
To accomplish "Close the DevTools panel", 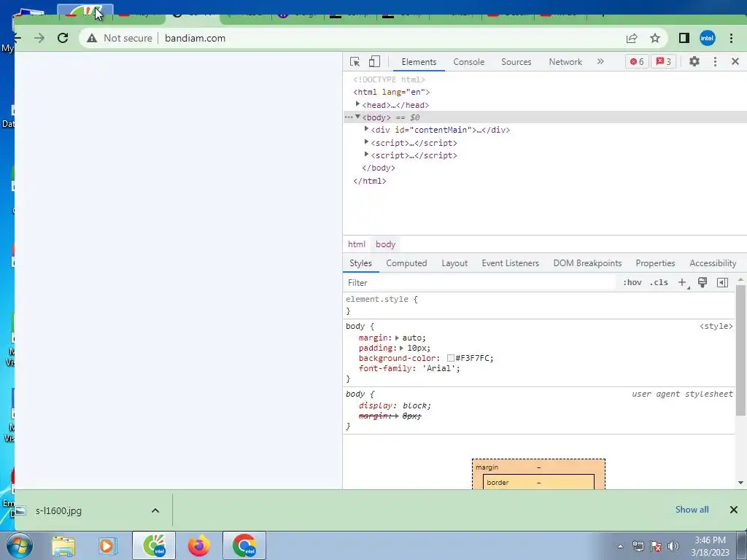I will pyautogui.click(x=735, y=61).
